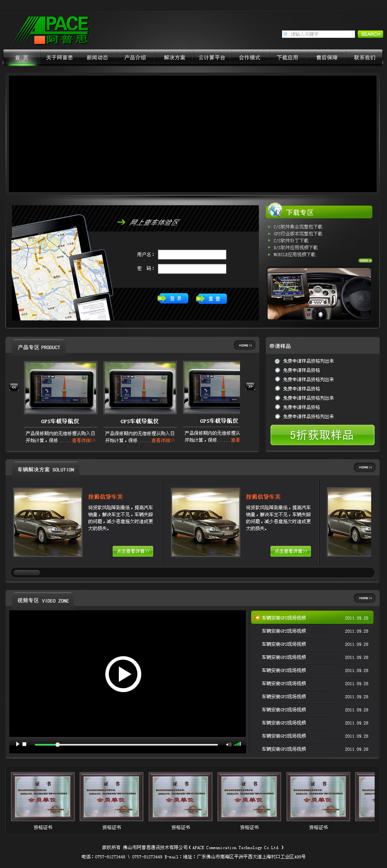Expand MORE in the product zone header
387x868 pixels.
pyautogui.click(x=245, y=345)
